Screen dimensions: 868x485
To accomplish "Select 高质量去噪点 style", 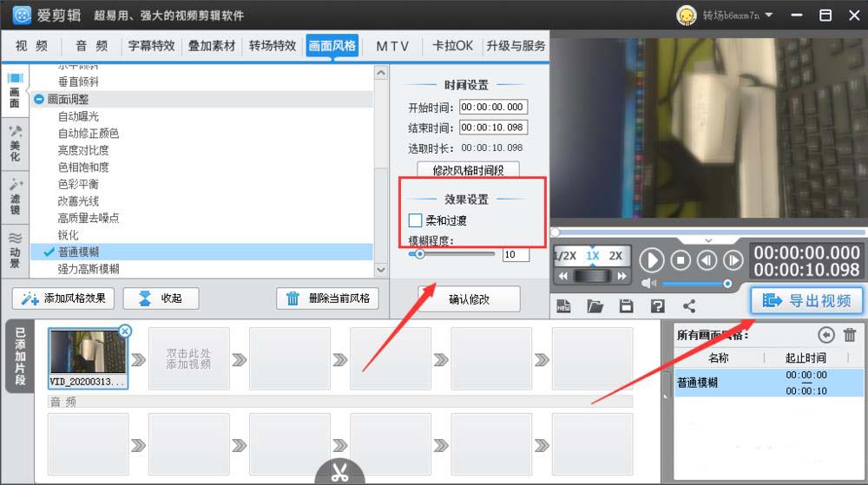I will click(88, 218).
